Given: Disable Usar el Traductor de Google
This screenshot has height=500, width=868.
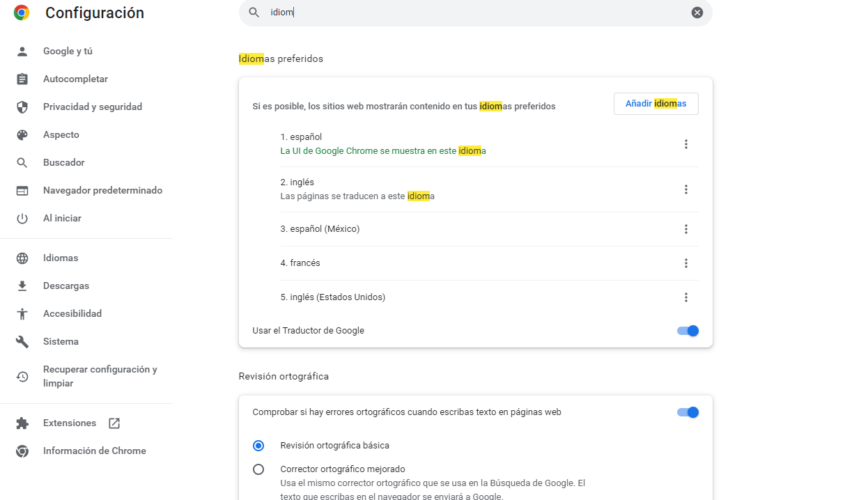Looking at the screenshot, I should [x=687, y=331].
